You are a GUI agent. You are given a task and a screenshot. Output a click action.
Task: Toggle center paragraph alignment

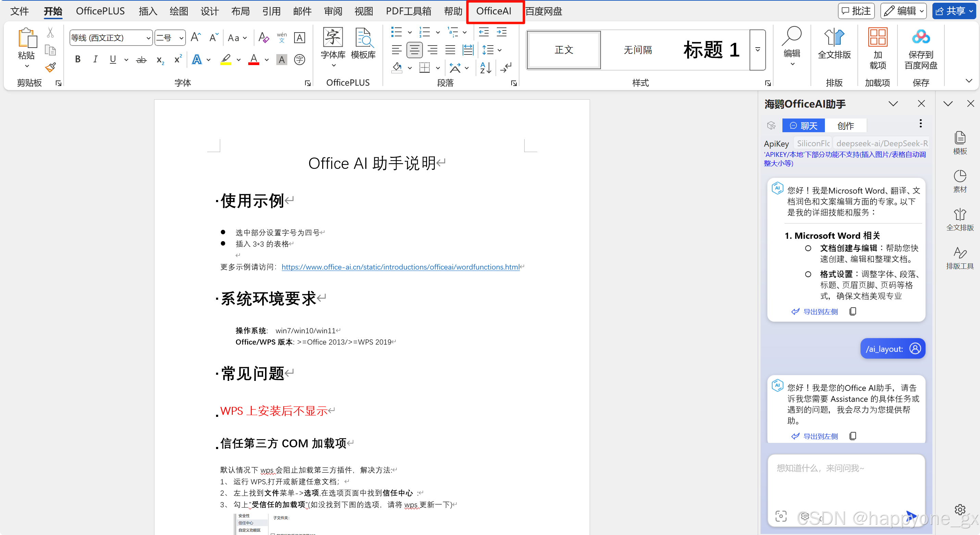coord(414,50)
